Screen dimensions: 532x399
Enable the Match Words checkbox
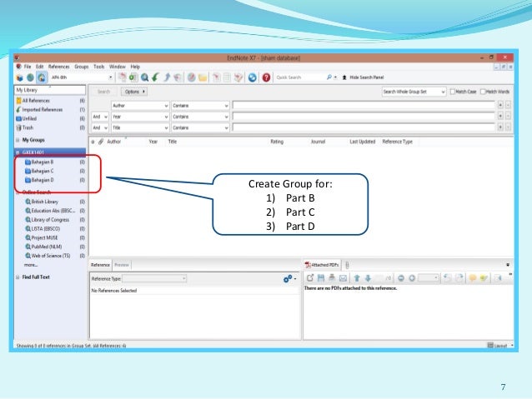click(x=483, y=92)
